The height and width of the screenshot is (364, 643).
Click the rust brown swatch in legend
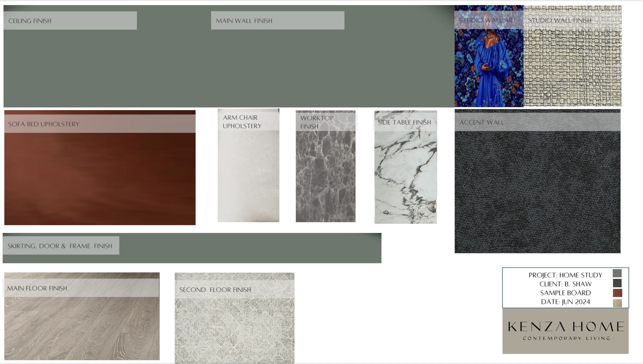click(x=617, y=293)
